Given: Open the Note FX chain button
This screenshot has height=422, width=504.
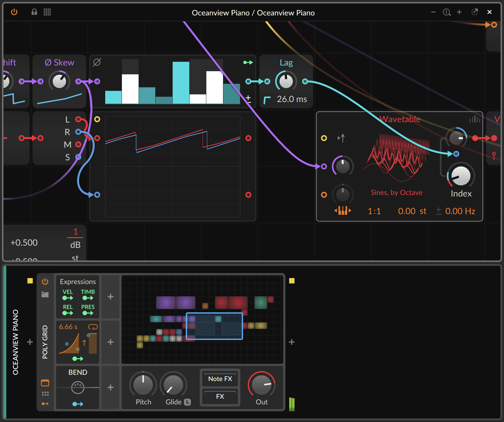Looking at the screenshot, I should (220, 379).
